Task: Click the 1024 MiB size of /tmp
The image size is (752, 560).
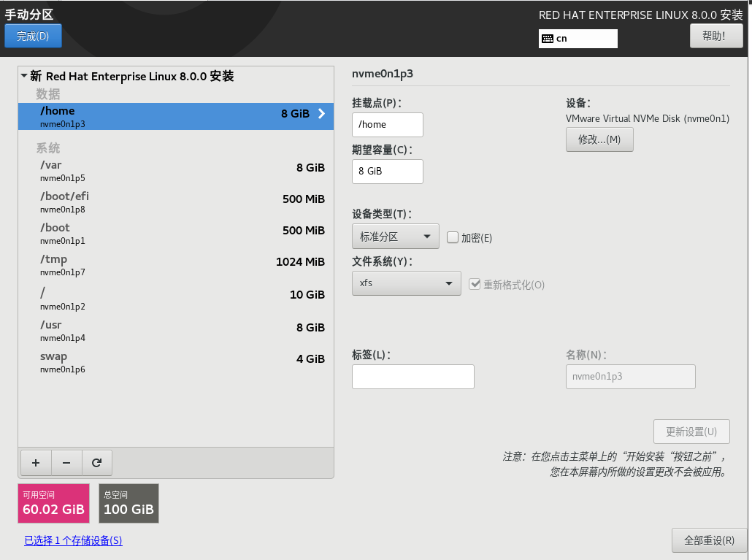Action: [x=300, y=262]
